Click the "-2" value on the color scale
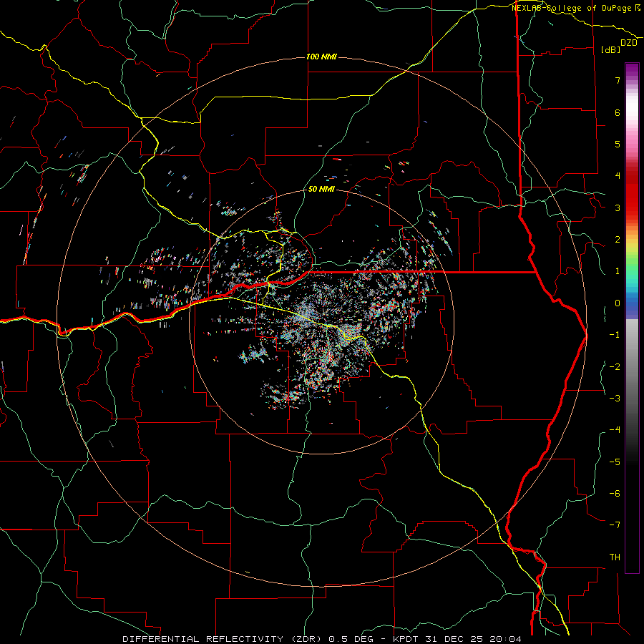 pos(615,367)
